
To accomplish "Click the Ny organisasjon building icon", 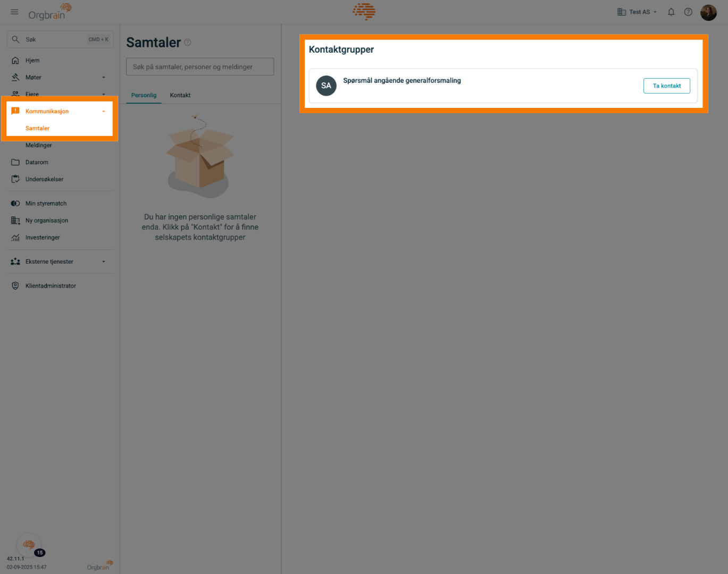I will click(15, 221).
